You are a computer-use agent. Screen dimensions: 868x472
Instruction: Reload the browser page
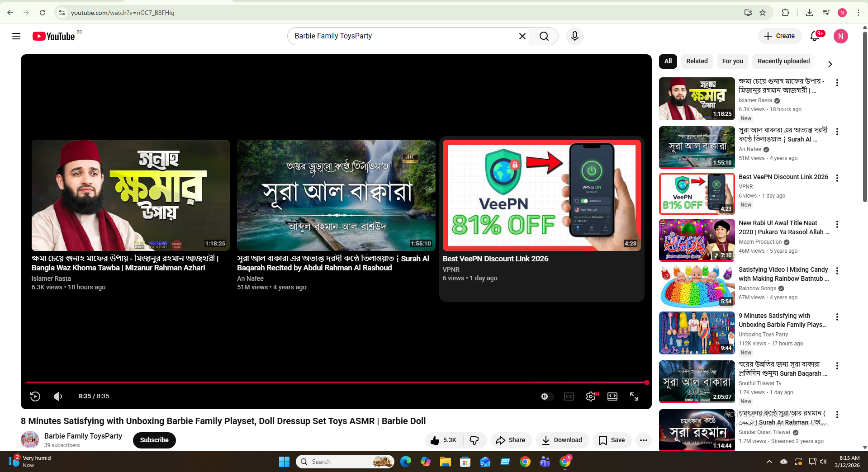click(43, 13)
